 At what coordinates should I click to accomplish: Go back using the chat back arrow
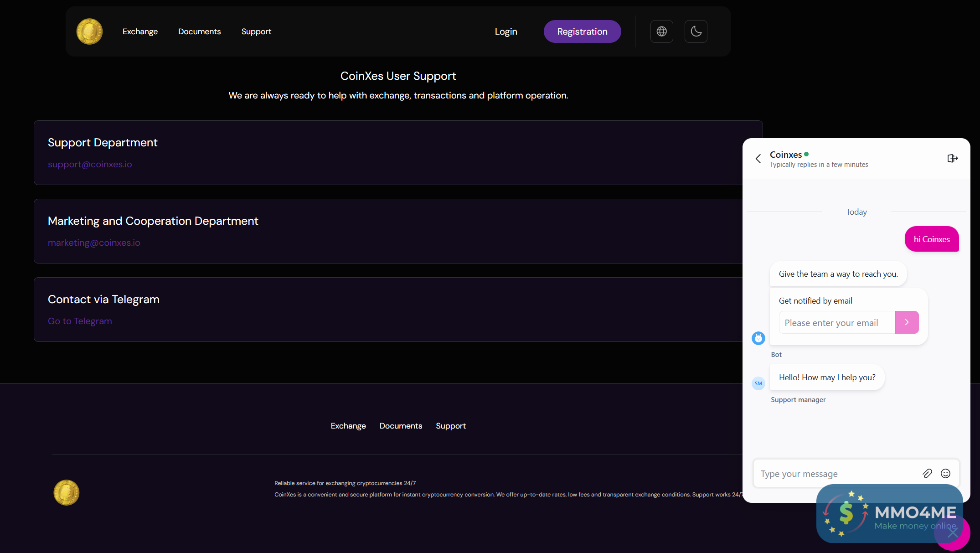pyautogui.click(x=758, y=159)
